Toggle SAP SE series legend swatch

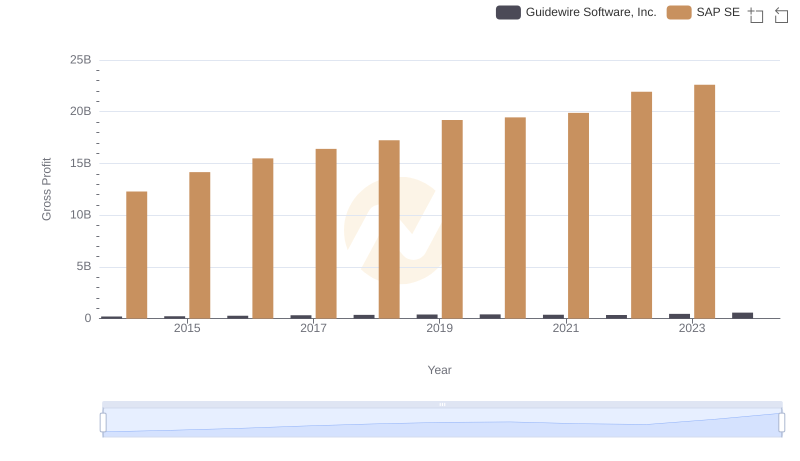[679, 12]
